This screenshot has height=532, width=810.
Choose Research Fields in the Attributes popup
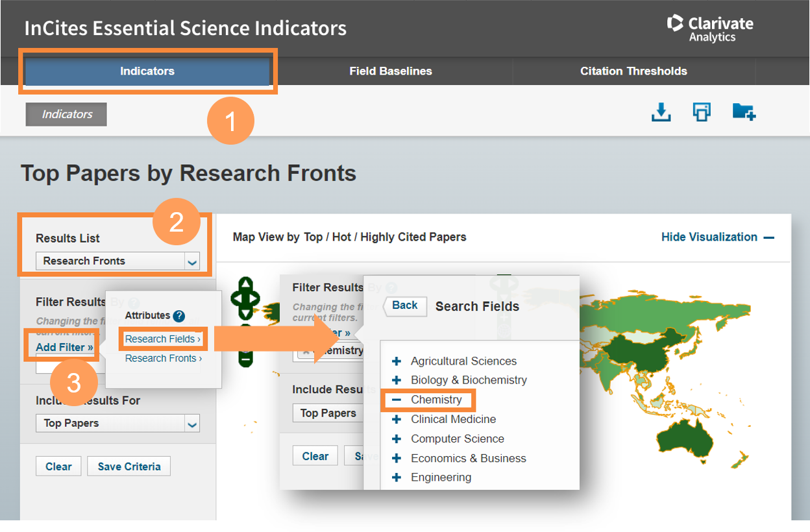coord(163,339)
